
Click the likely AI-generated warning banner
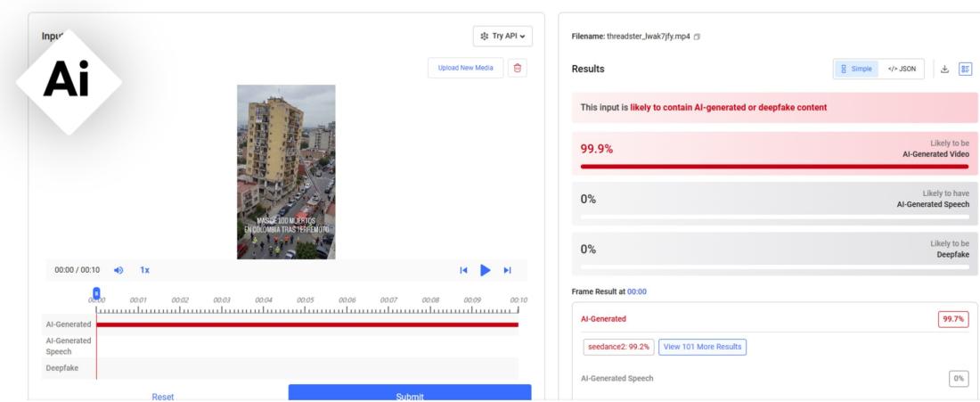[x=774, y=108]
